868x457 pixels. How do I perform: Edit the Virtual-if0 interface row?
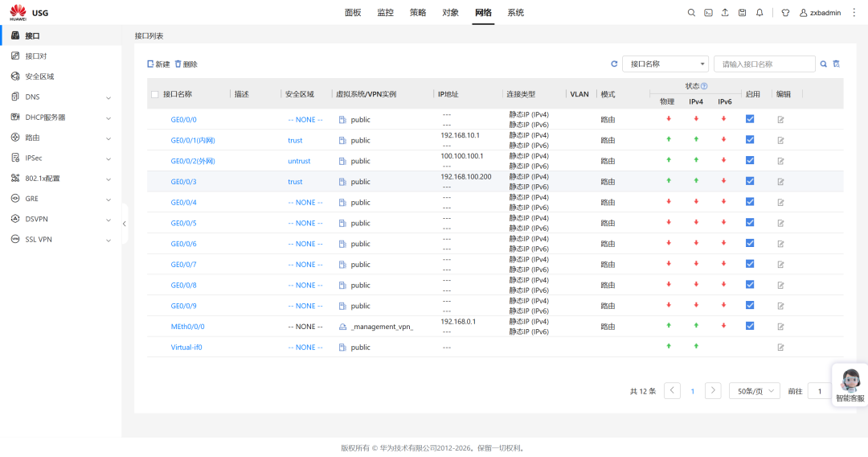[780, 348]
